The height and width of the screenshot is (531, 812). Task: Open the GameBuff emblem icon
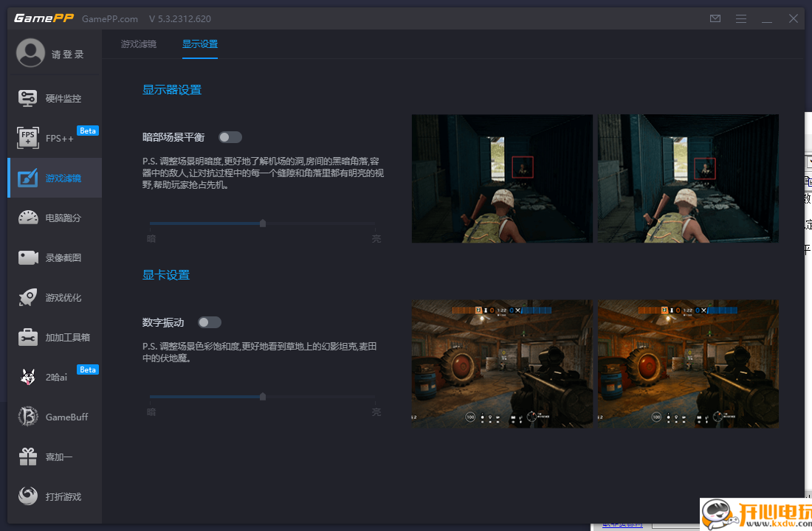[28, 417]
